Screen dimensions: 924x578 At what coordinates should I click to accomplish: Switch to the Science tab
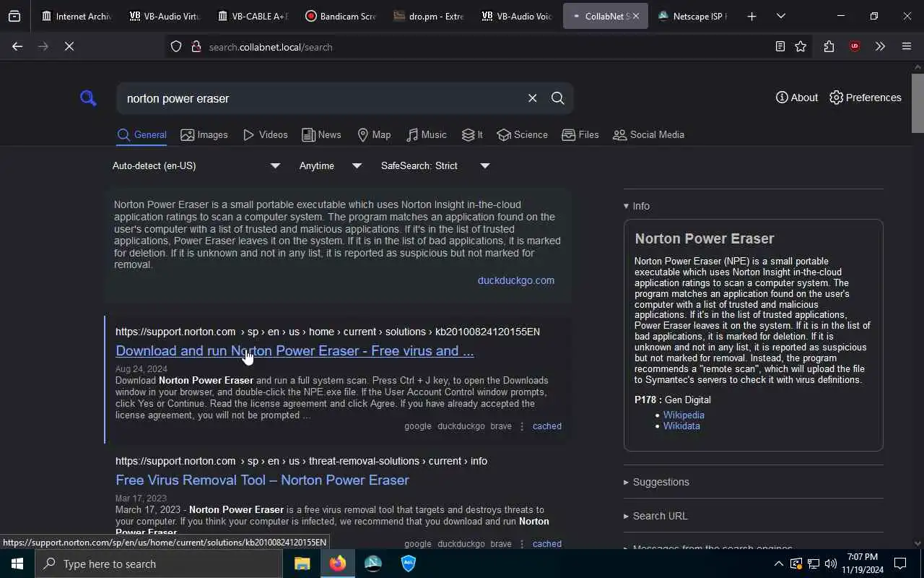[x=523, y=134]
